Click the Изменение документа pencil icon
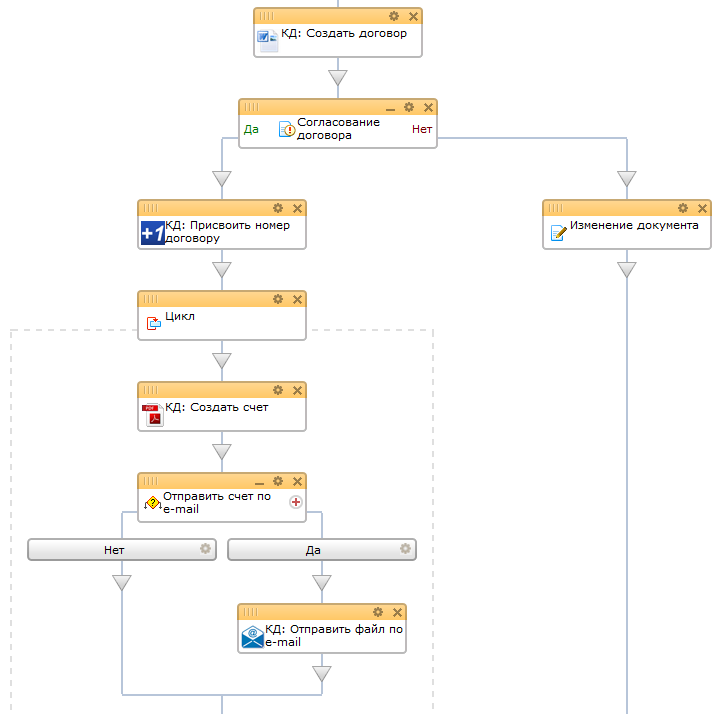Screen dimensions: 714x714 click(559, 233)
